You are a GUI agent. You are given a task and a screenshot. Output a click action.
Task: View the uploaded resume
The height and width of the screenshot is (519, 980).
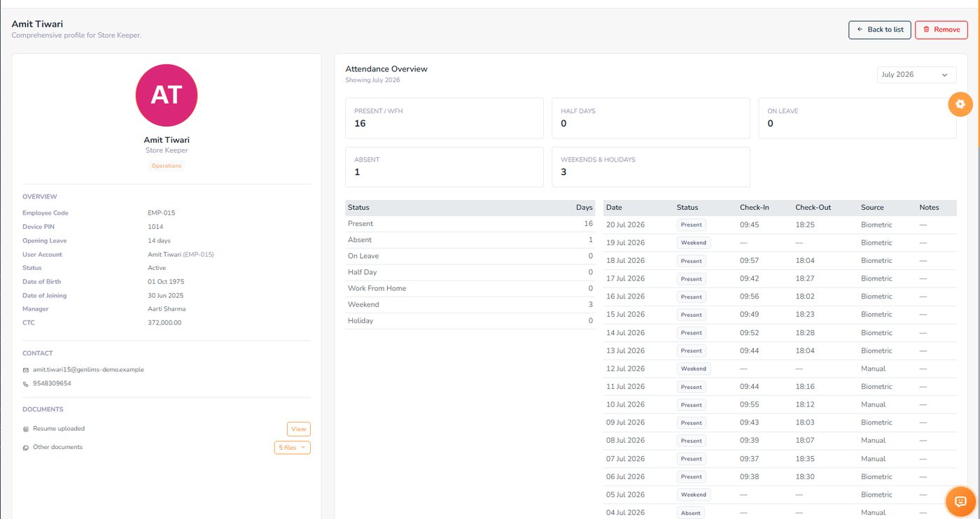coord(298,429)
